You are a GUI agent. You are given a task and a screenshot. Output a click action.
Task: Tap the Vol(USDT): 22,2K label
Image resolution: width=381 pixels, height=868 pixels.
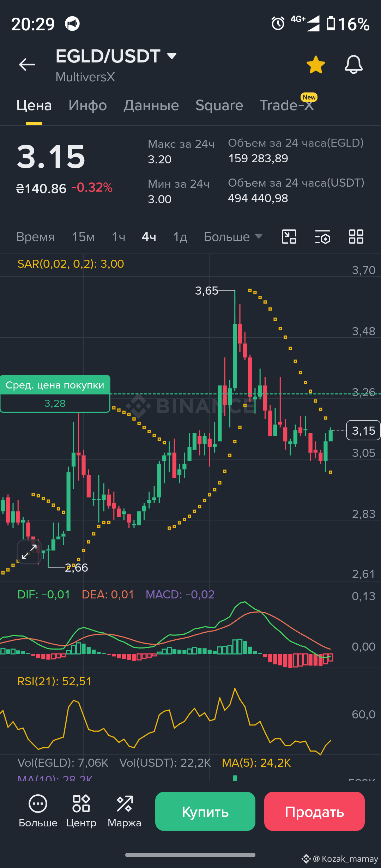coord(165,763)
